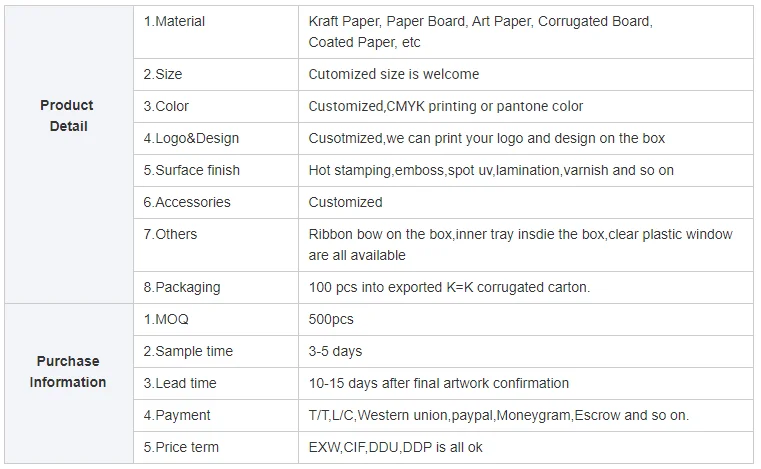Click the CMYK printing or pantone text
Viewport: 761px width, 469px height.
point(445,106)
